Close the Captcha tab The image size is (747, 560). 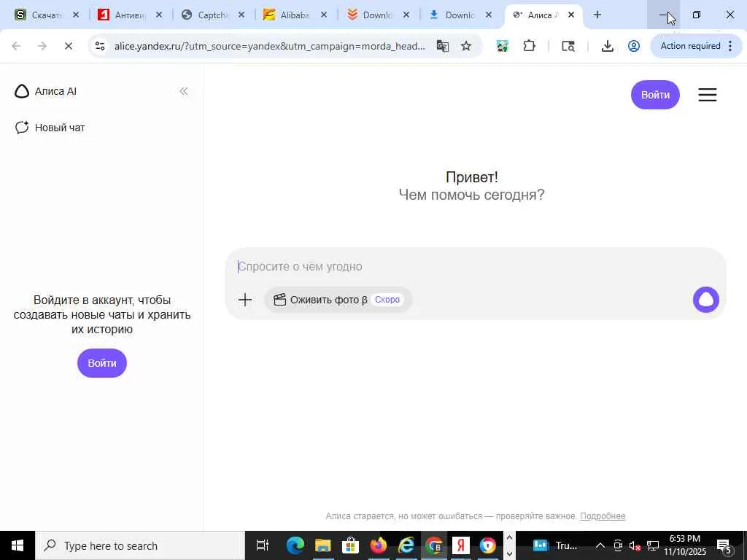pos(241,15)
